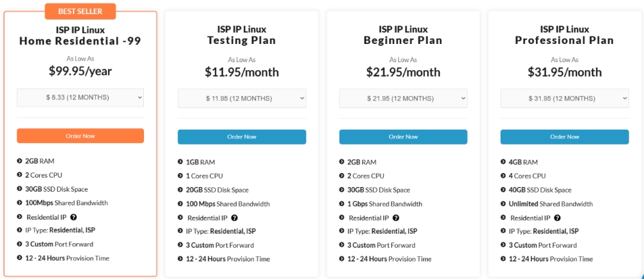The height and width of the screenshot is (279, 644).
Task: Click the $11.95/month price text
Action: [x=242, y=72]
